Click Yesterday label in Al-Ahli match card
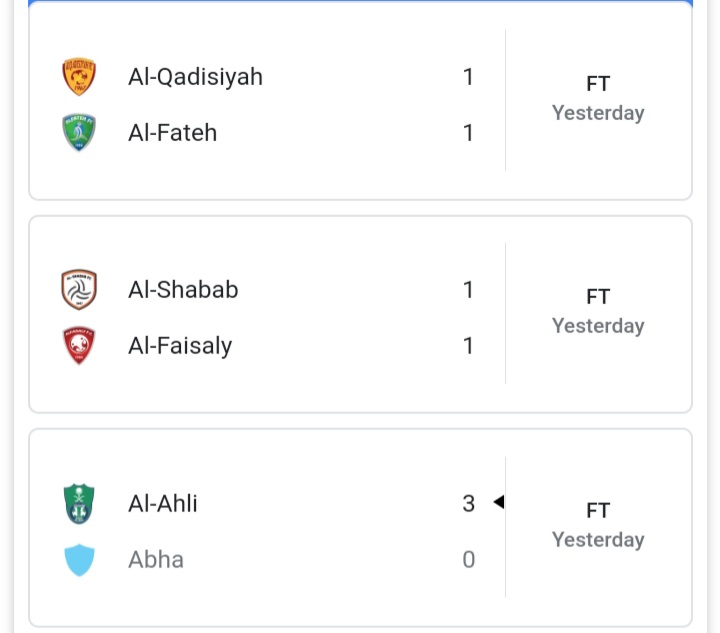Viewport: 720px width, 633px height. pos(598,540)
